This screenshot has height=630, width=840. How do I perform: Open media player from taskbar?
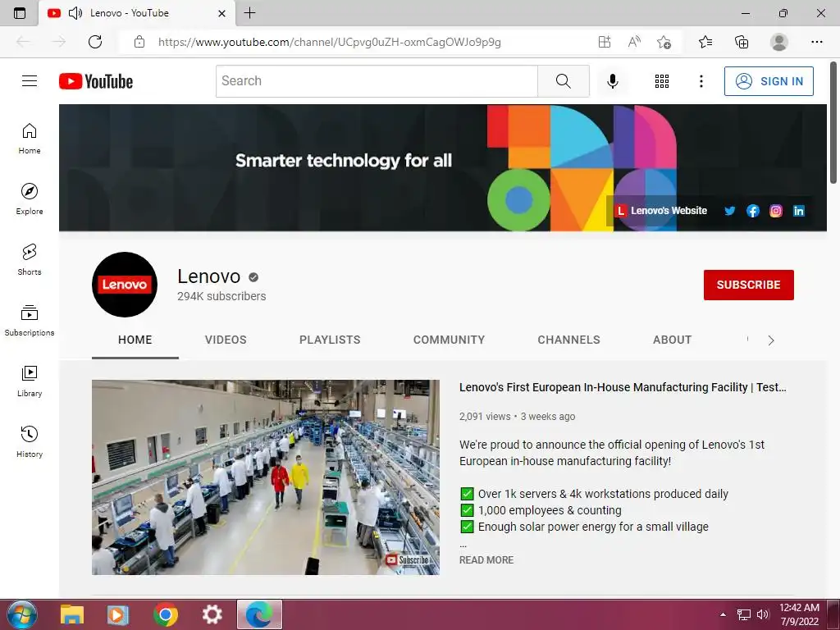coord(118,614)
